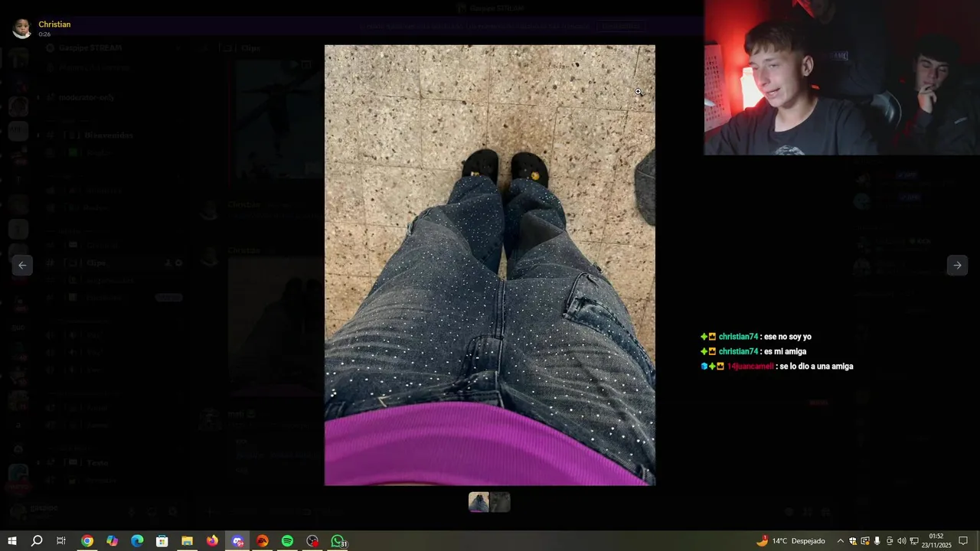Image resolution: width=980 pixels, height=551 pixels.
Task: Click chat message 'se lo dio a una amiga'
Action: [816, 367]
